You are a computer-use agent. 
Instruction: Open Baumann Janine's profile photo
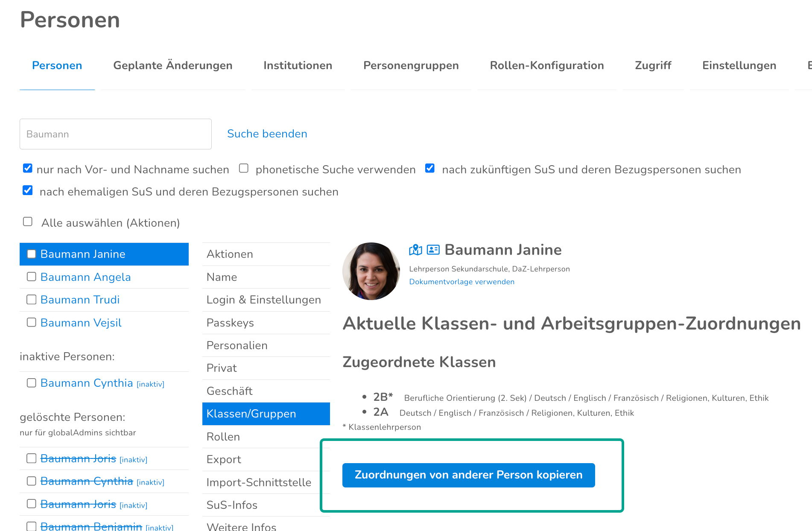pyautogui.click(x=371, y=271)
